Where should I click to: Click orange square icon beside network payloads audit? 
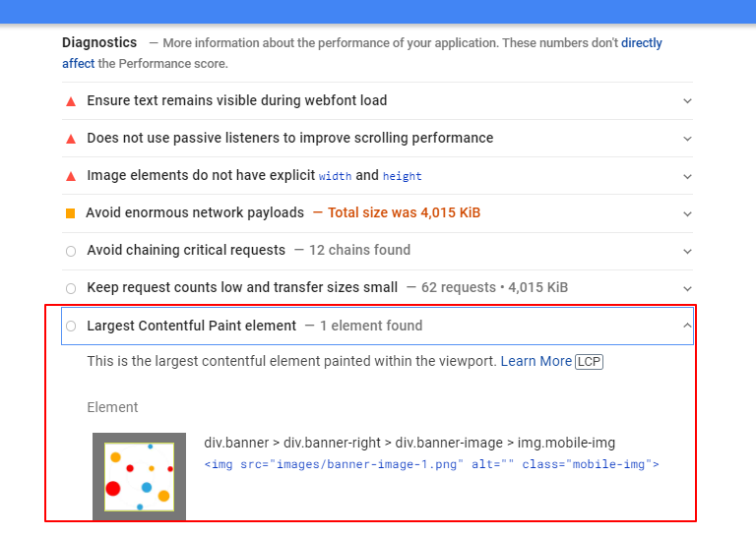click(x=71, y=213)
